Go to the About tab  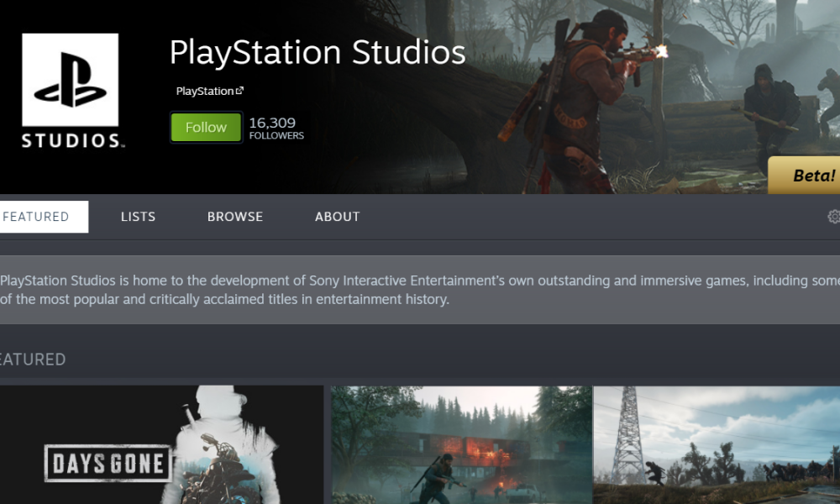pos(338,217)
